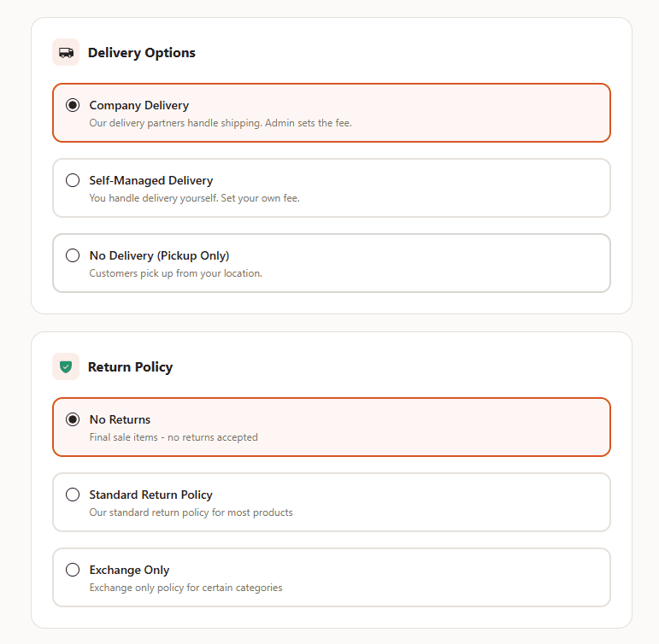Click the "No Returns" title text
659x644 pixels.
click(120, 419)
